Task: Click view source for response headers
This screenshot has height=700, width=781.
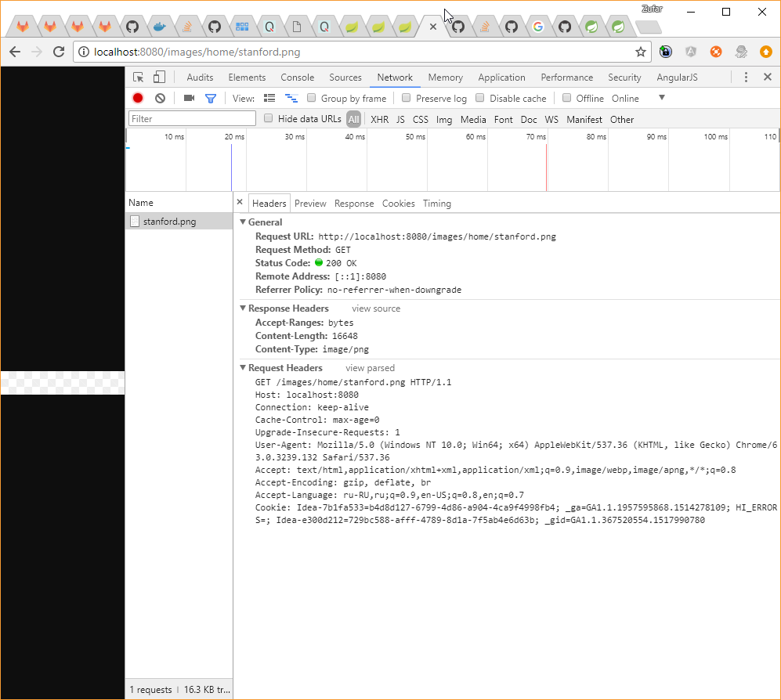Action: pos(376,309)
